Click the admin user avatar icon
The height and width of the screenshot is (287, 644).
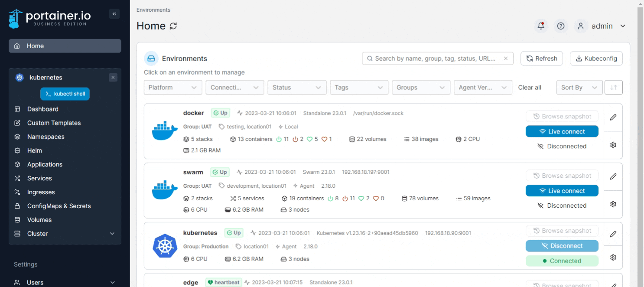[x=581, y=26]
